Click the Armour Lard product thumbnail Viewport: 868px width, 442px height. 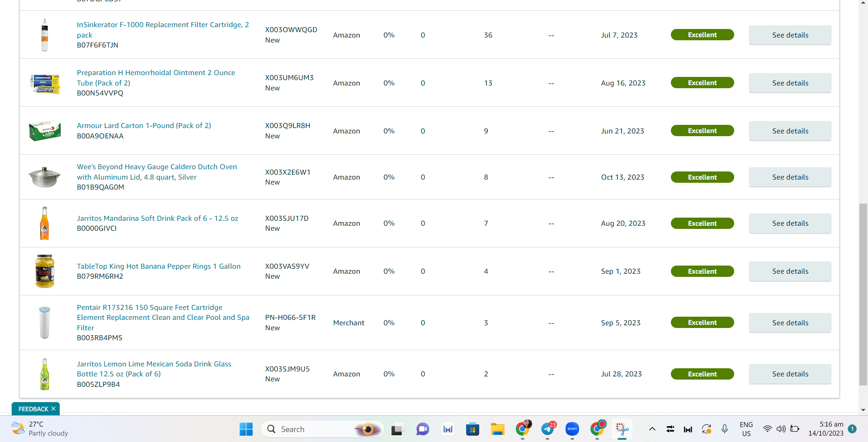coord(44,131)
